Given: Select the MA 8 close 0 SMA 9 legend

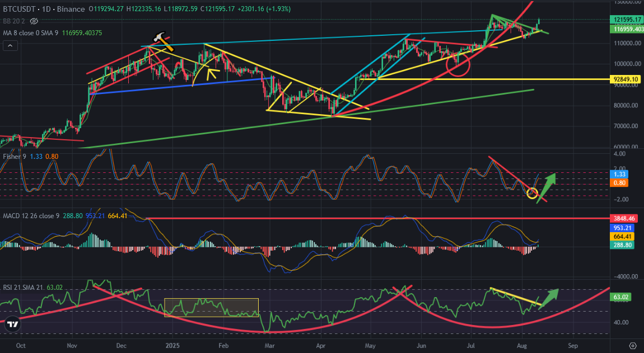Looking at the screenshot, I should click(31, 33).
